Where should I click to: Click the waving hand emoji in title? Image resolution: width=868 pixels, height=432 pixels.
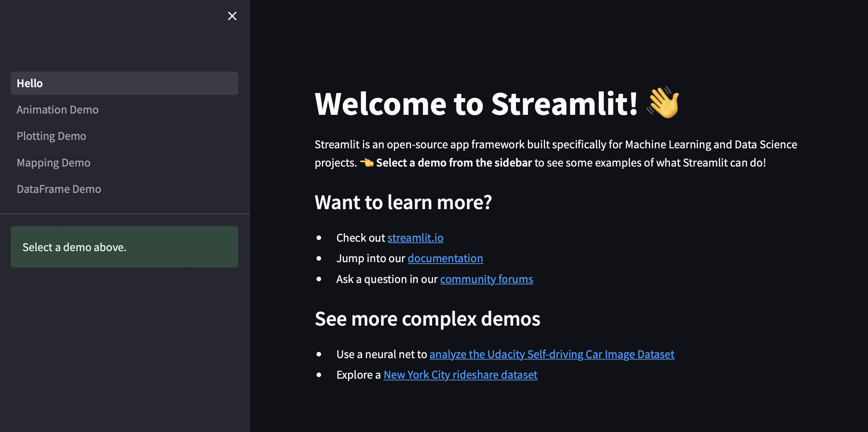(x=663, y=103)
